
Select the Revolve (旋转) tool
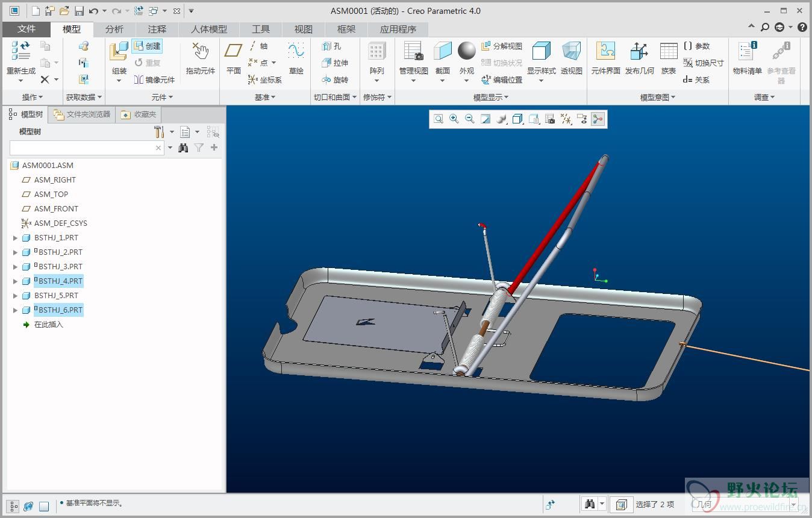point(335,80)
